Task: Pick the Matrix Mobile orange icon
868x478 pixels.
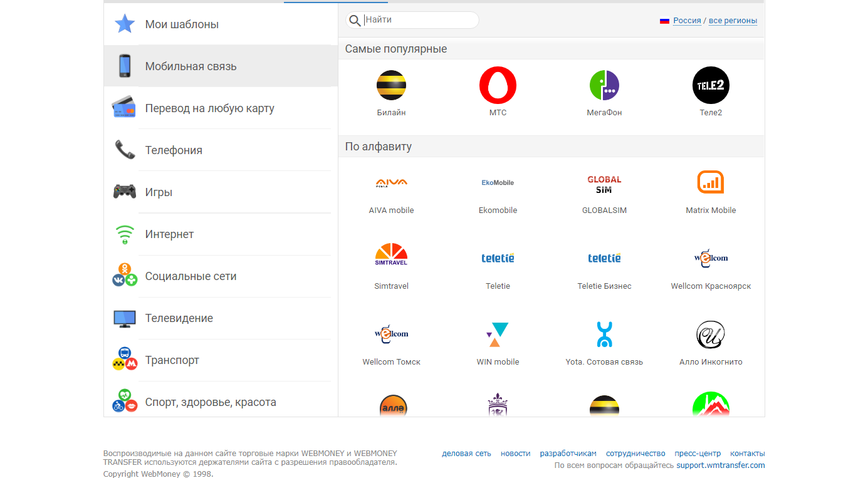Action: click(711, 182)
